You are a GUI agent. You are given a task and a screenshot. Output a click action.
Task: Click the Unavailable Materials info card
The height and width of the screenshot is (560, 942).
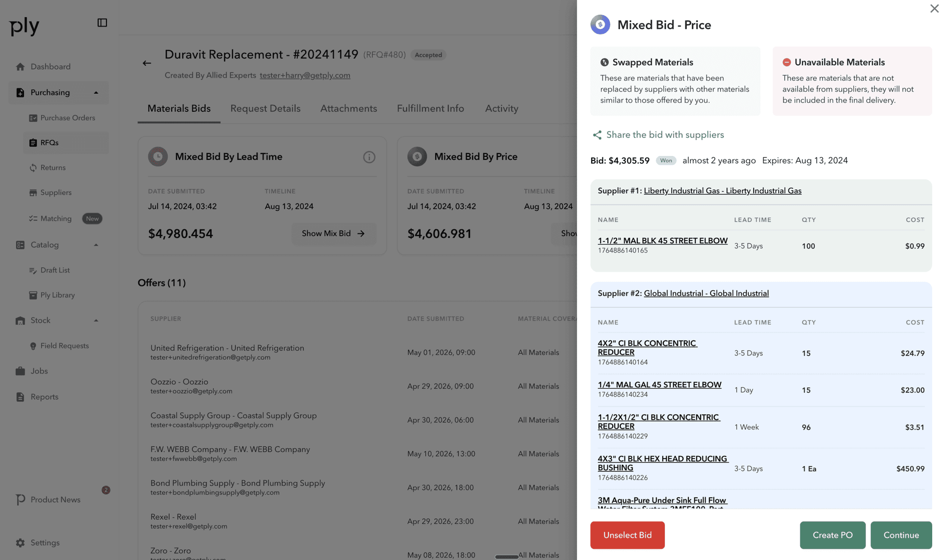click(852, 81)
